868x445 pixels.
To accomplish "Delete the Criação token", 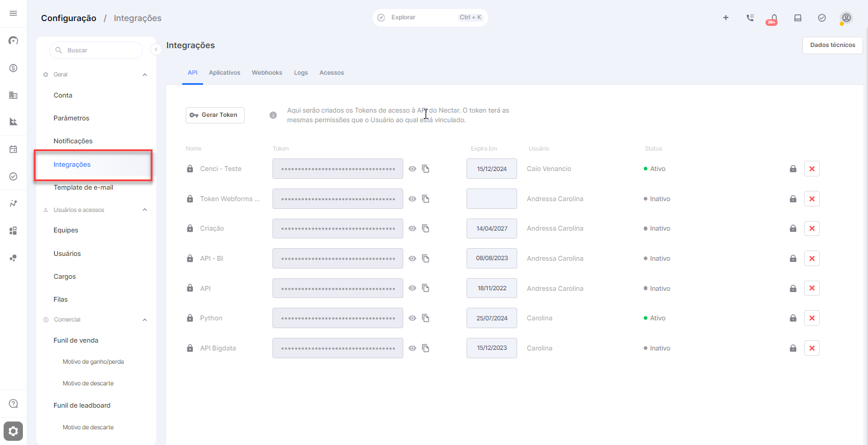I will pos(812,228).
